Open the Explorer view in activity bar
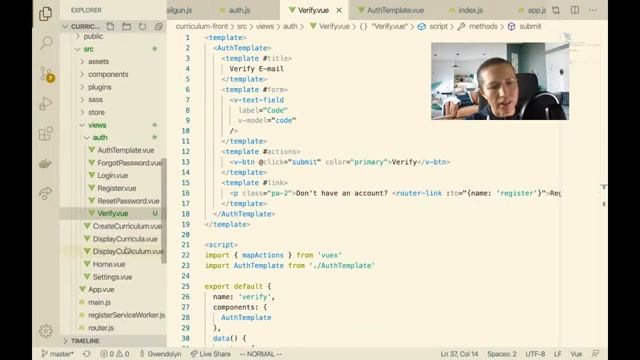 [45, 14]
